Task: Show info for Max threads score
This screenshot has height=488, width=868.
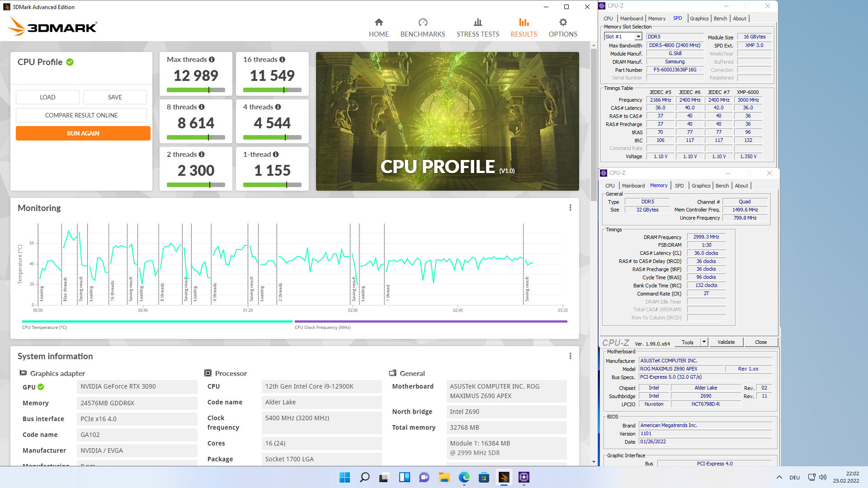Action: tap(212, 60)
